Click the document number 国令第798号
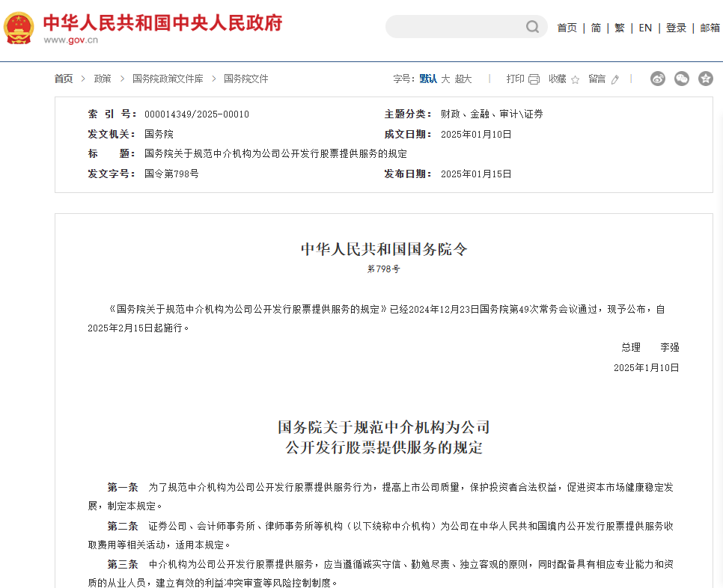Image resolution: width=723 pixels, height=588 pixels. pyautogui.click(x=171, y=174)
